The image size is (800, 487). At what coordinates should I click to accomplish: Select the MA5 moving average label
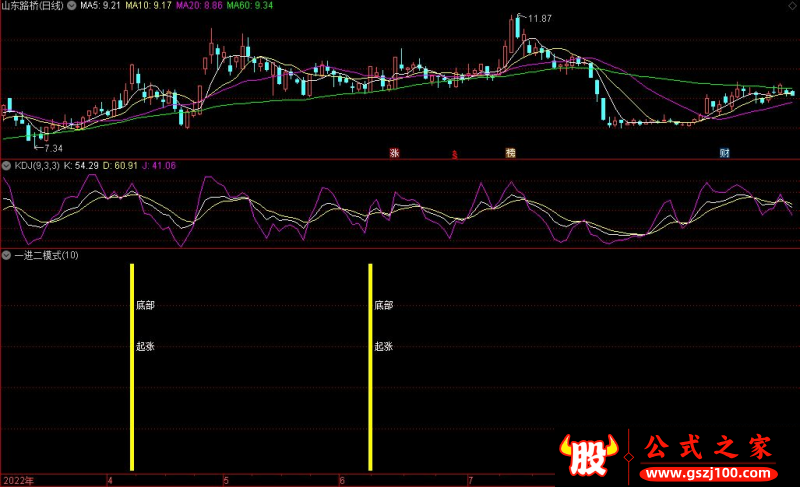point(101,6)
